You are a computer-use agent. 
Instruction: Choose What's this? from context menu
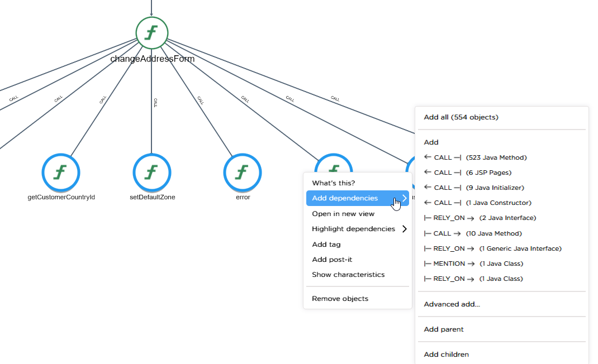coord(333,183)
